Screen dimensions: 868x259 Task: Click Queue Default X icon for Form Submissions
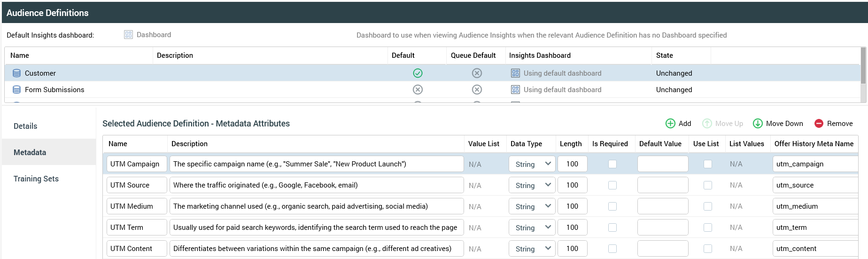pyautogui.click(x=477, y=90)
